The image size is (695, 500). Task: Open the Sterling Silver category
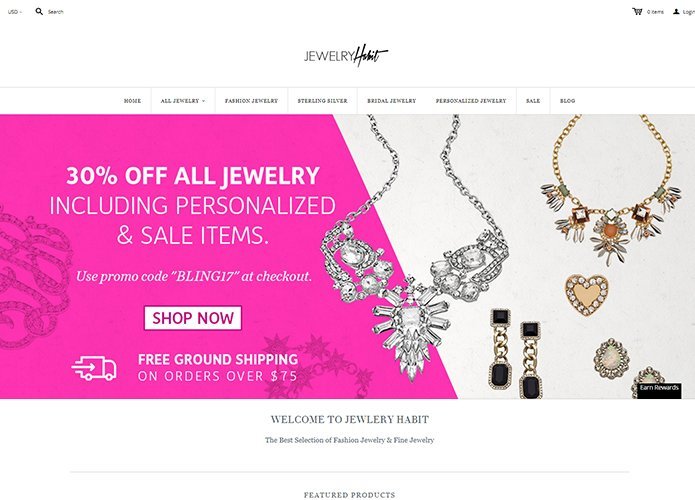coord(322,101)
